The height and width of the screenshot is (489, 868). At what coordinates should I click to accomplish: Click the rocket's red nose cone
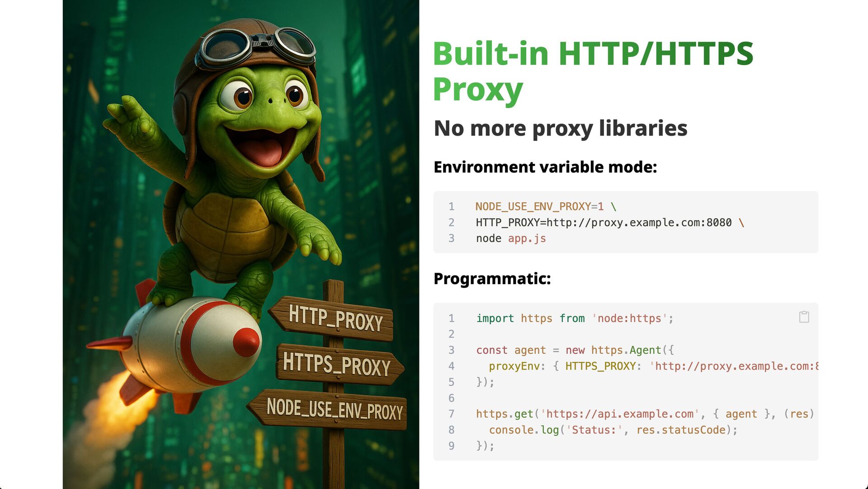246,342
